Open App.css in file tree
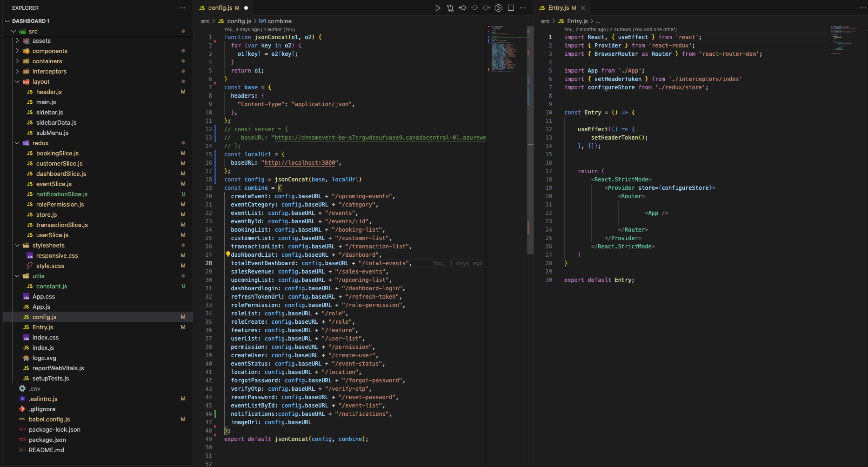868x467 pixels. point(43,296)
